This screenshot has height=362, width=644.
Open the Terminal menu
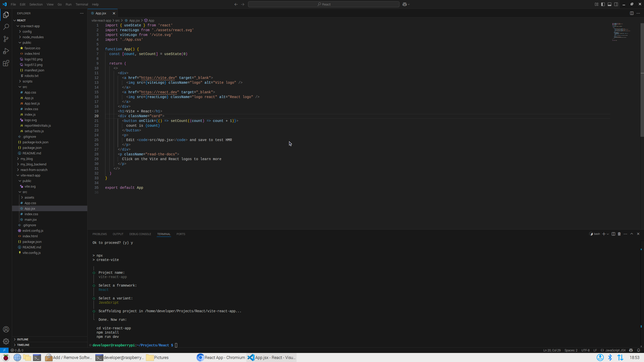[x=82, y=4]
